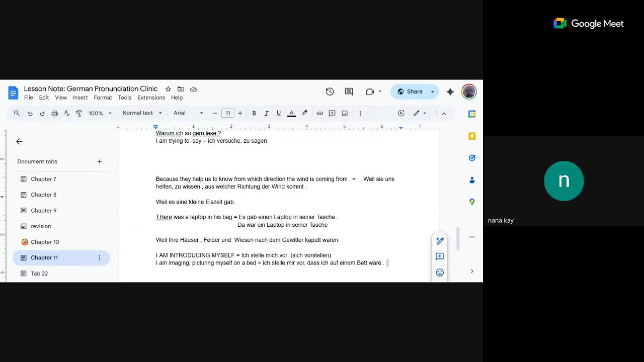Open version history clock icon
Screen dimensions: 644x362
pyautogui.click(x=330, y=92)
